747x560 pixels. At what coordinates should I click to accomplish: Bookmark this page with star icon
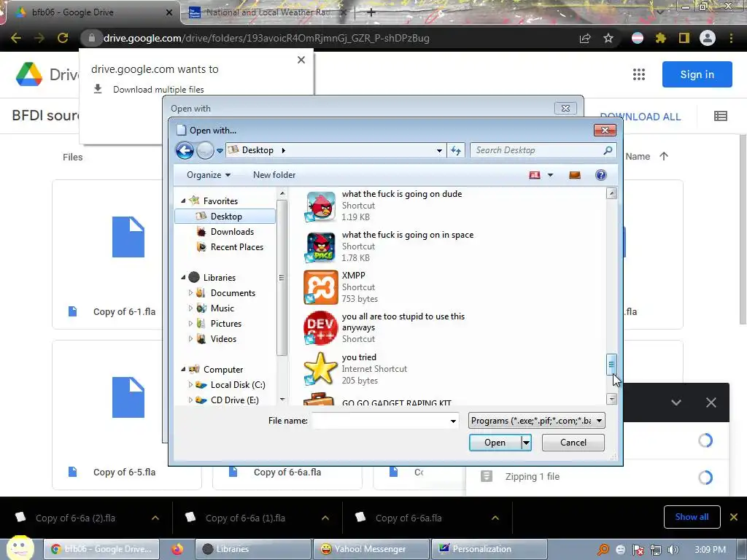click(608, 38)
